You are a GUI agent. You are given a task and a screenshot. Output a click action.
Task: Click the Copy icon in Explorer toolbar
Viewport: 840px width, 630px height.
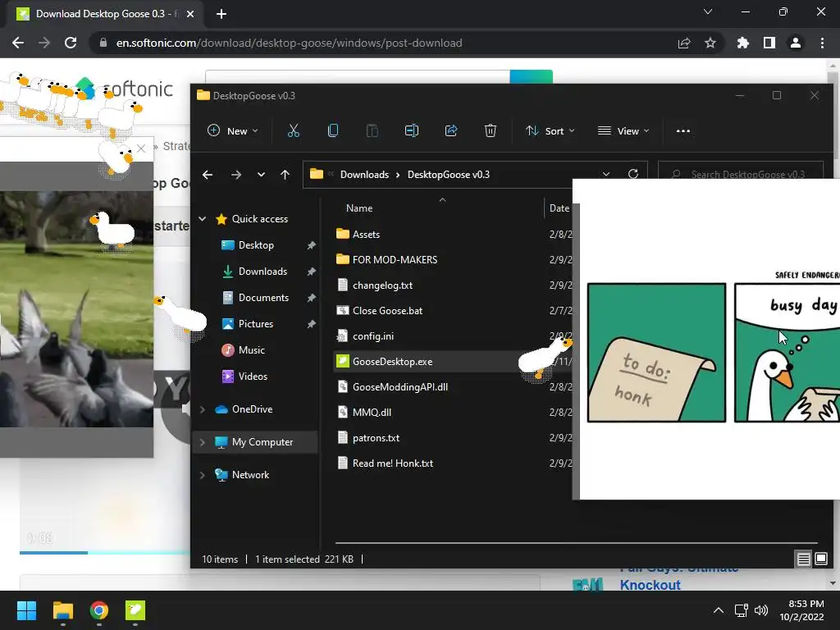[333, 130]
